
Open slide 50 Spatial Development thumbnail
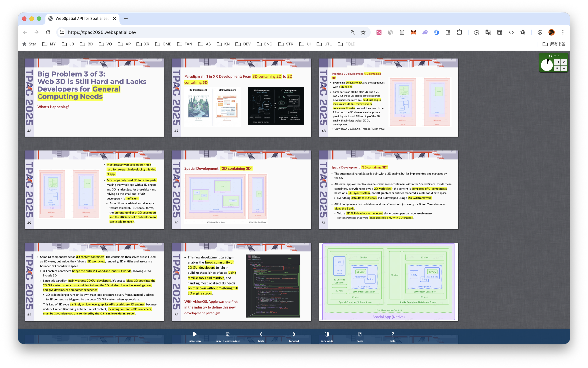(x=241, y=190)
